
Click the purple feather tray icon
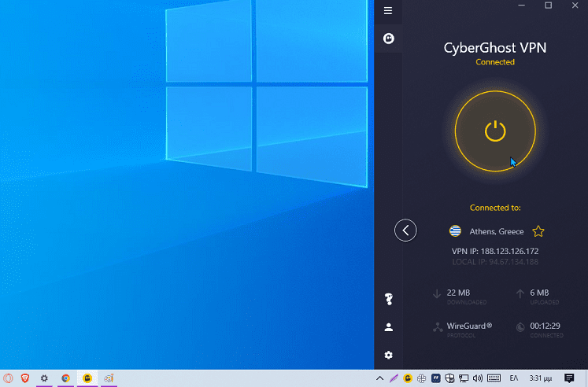394,378
